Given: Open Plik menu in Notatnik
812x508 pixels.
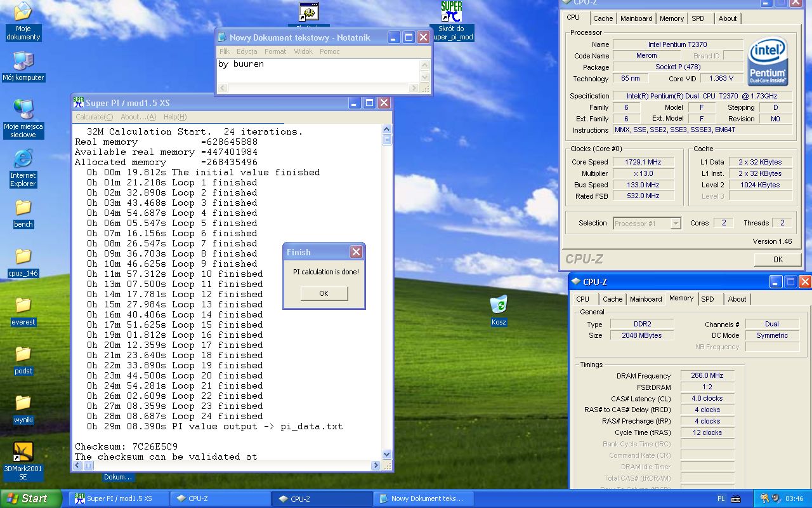Looking at the screenshot, I should (x=225, y=51).
